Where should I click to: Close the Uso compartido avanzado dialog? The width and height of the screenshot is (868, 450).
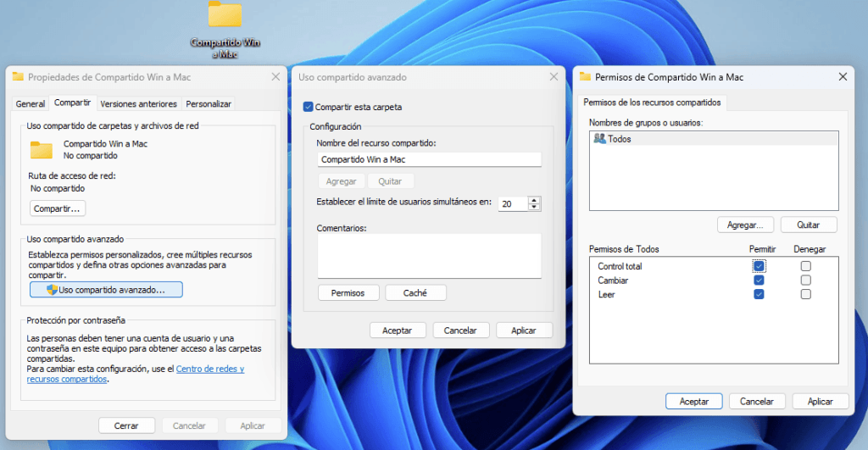click(554, 77)
